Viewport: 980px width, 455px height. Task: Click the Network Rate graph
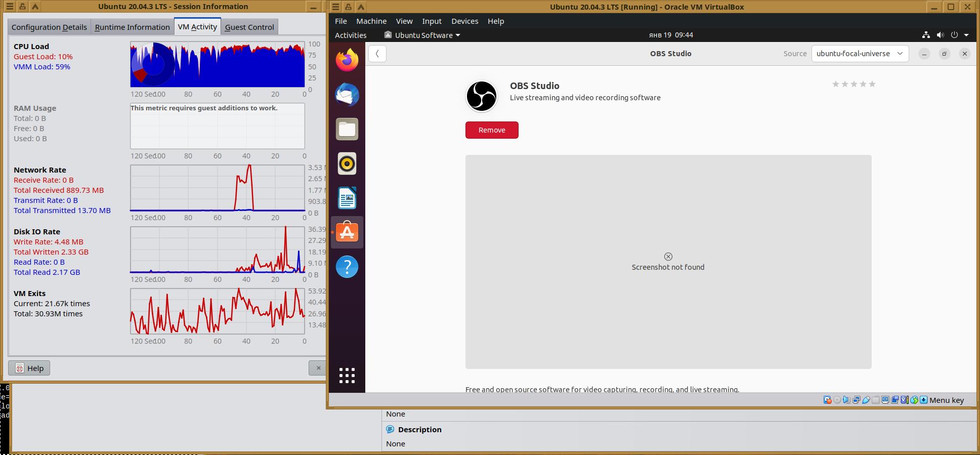click(218, 188)
